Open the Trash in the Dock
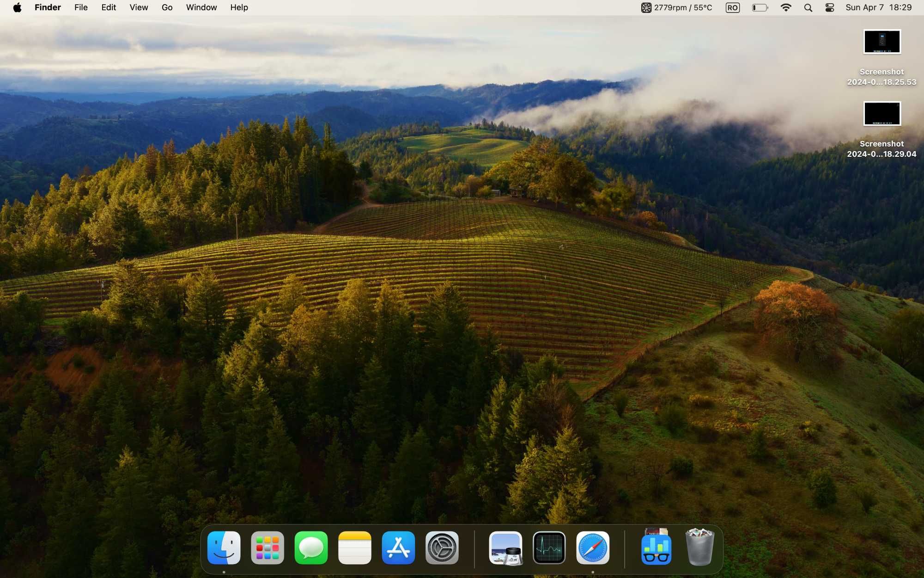924x578 pixels. click(x=700, y=547)
